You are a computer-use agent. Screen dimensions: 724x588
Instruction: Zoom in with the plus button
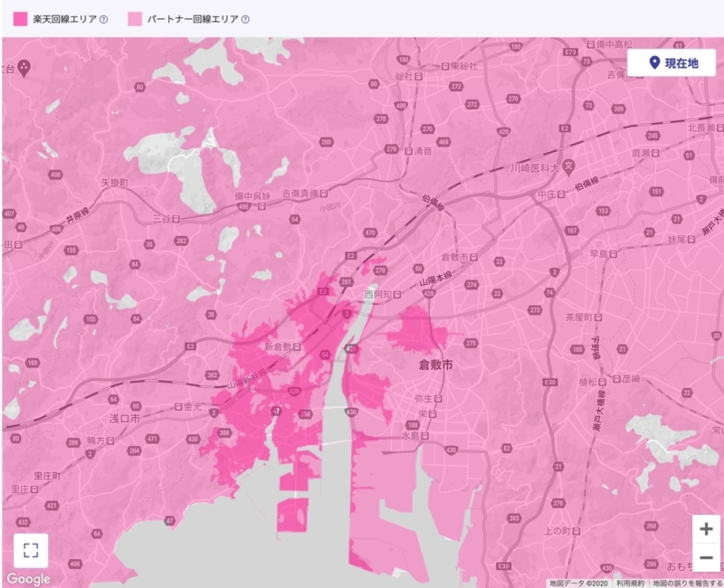tap(706, 529)
